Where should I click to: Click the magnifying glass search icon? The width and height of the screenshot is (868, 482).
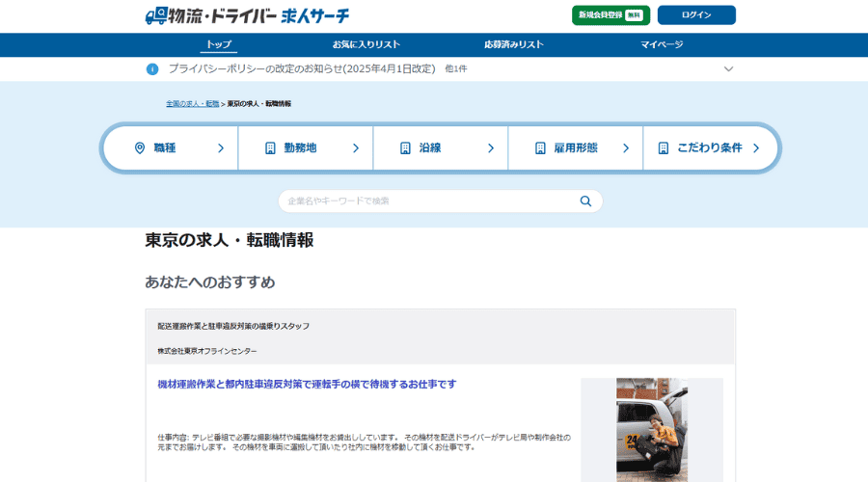pyautogui.click(x=585, y=201)
